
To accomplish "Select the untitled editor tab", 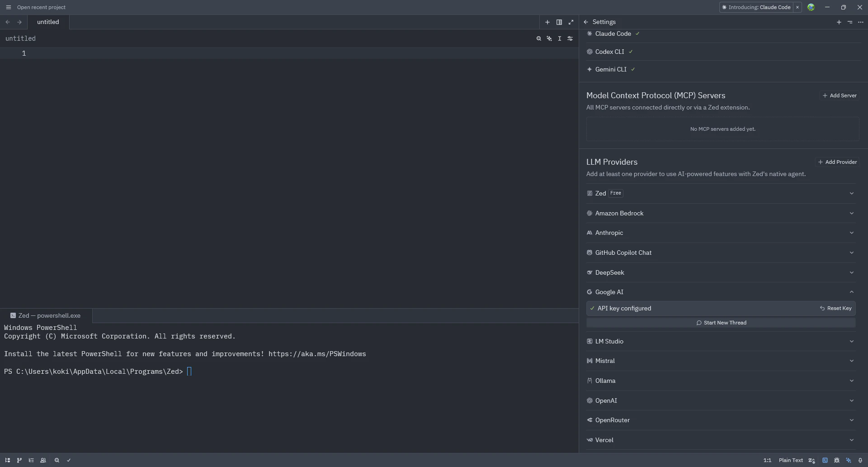I will (48, 22).
